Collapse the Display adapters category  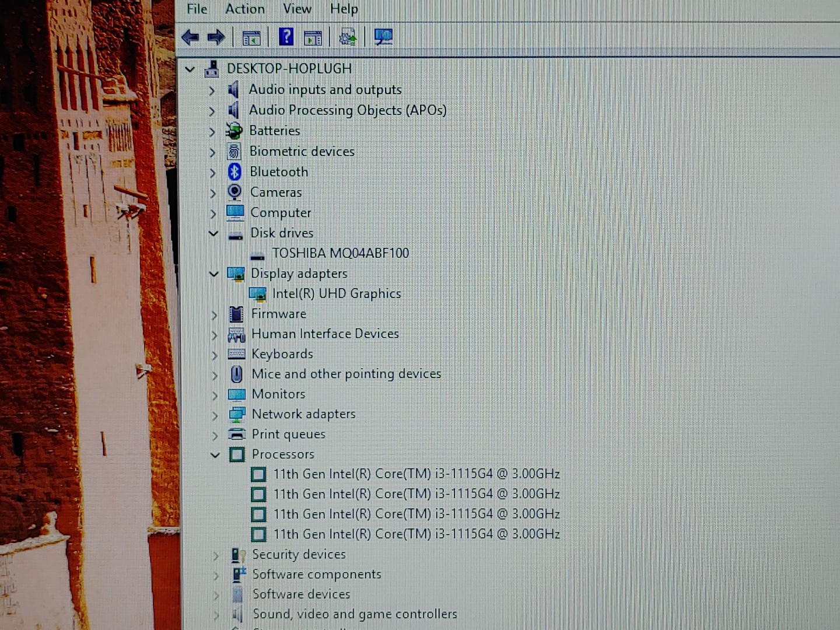coord(214,274)
